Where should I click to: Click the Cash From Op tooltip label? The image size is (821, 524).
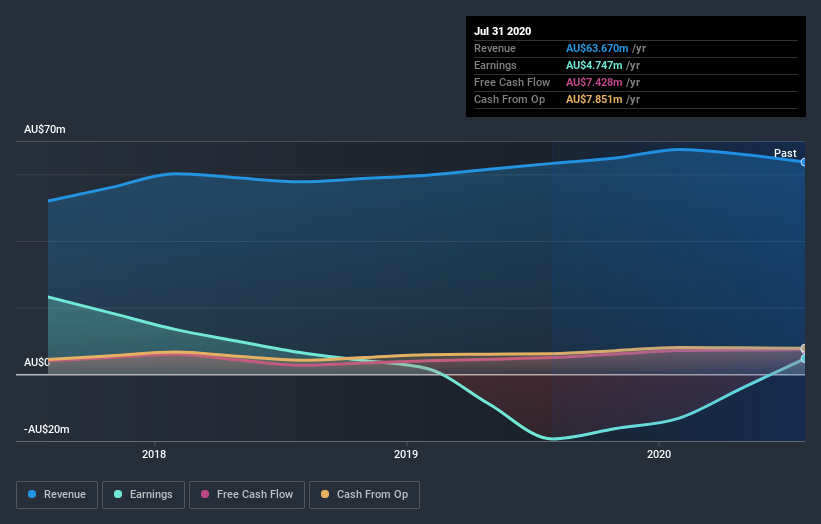[x=509, y=99]
